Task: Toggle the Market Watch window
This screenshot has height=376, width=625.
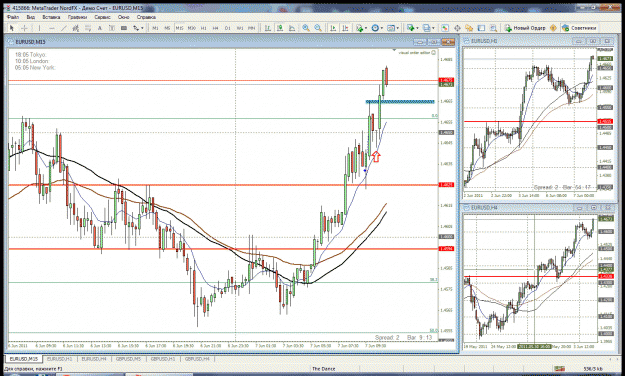Action: (x=445, y=28)
